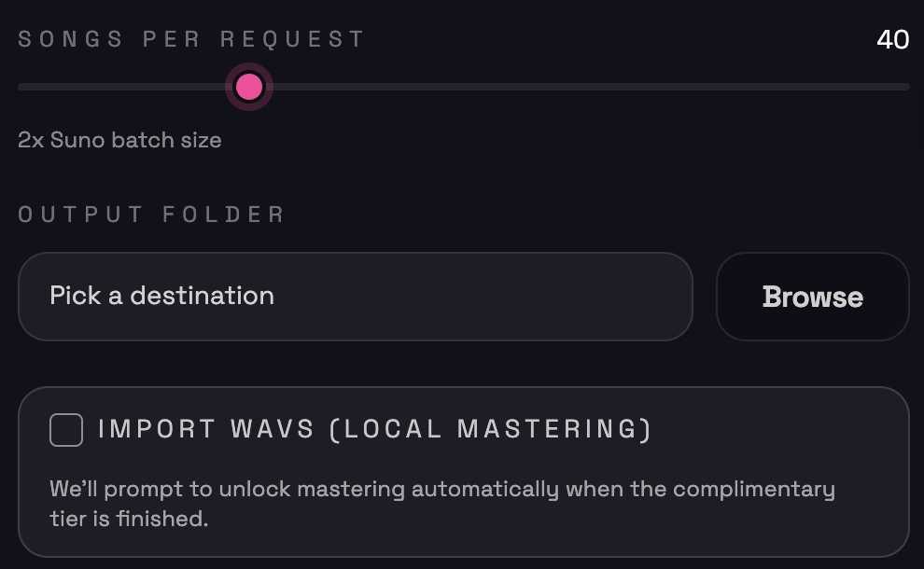This screenshot has height=569, width=924.
Task: Click the Output Folder heading
Action: coord(151,215)
